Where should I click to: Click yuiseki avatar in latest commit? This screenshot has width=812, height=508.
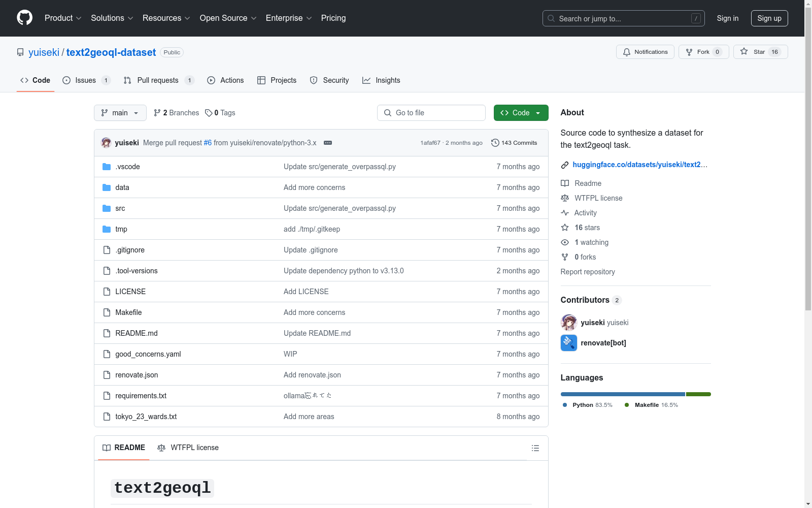coord(106,143)
